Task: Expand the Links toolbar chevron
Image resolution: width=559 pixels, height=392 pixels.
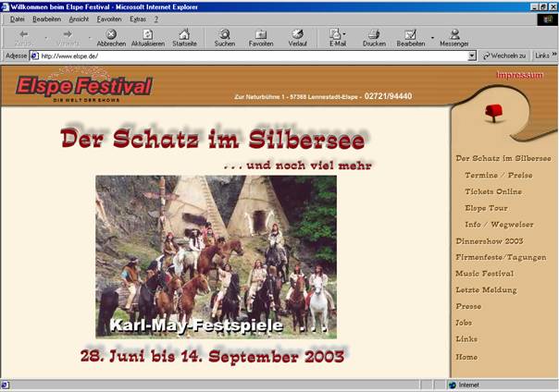Action: [x=554, y=55]
